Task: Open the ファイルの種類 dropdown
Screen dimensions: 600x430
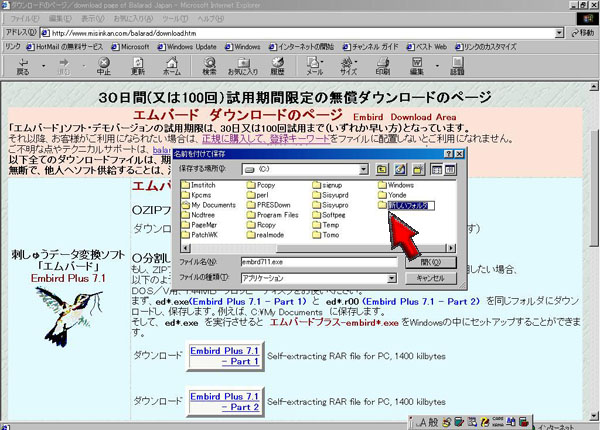Action: [x=392, y=278]
